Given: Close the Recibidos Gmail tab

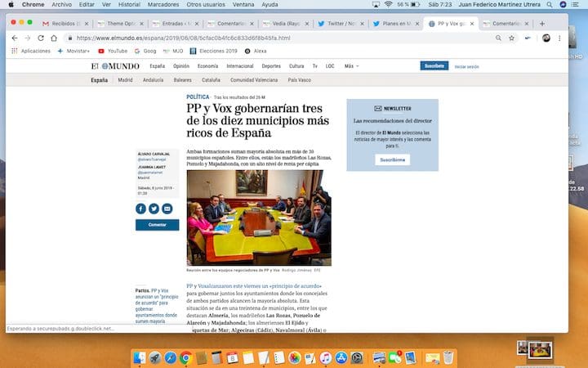Looking at the screenshot, I should click(x=87, y=24).
